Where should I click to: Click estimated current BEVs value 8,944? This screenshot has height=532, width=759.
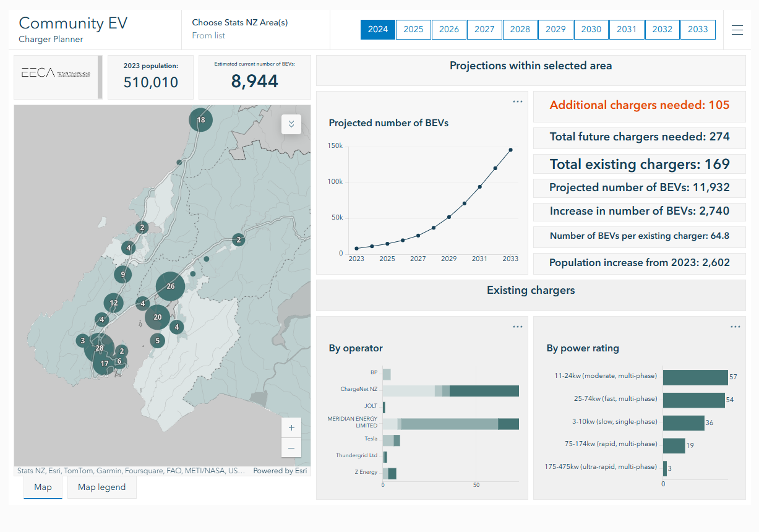pos(255,81)
